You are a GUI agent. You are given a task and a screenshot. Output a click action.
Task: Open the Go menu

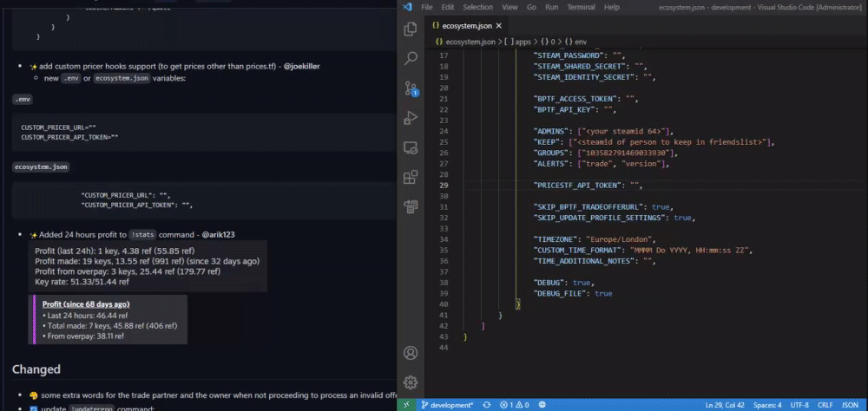click(531, 7)
